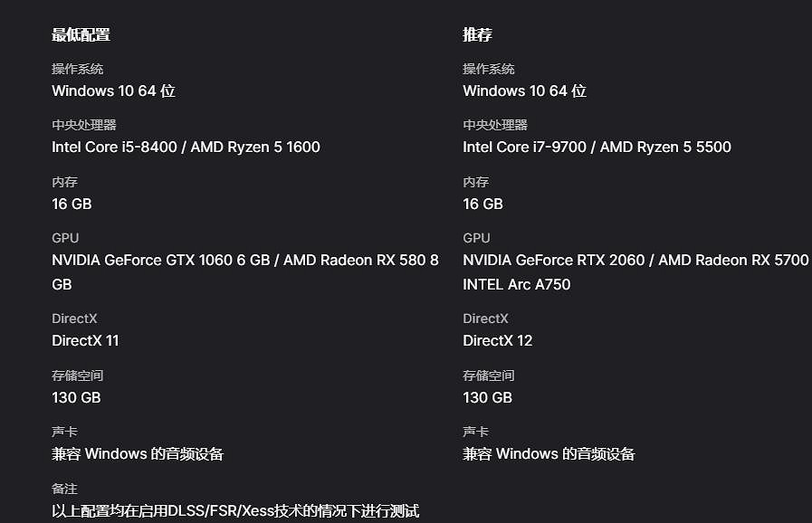Click the 16 GB memory value under 最低配置
The width and height of the screenshot is (812, 523).
[x=72, y=204]
